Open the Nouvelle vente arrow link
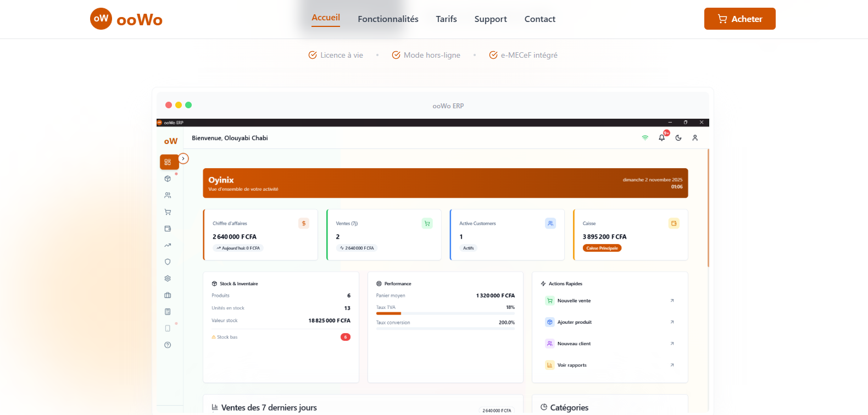Viewport: 868px width, 415px height. click(672, 301)
